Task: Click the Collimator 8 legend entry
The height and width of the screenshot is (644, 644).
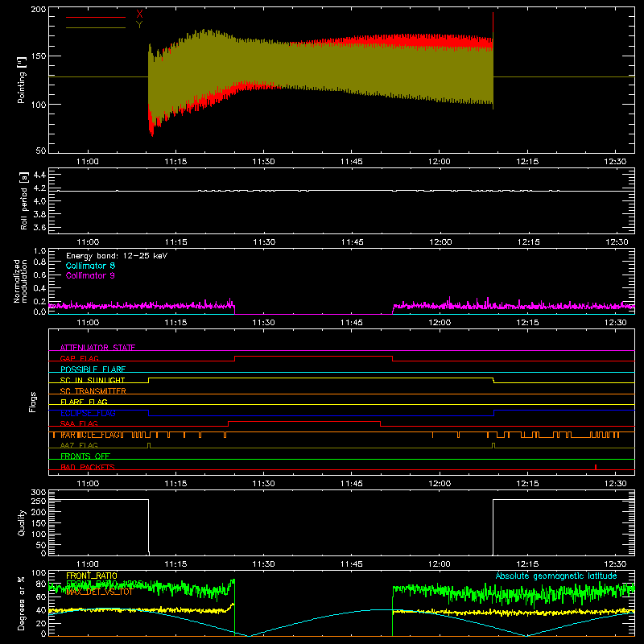Action: (x=90, y=266)
